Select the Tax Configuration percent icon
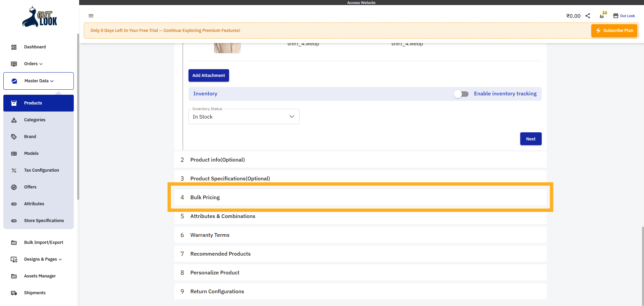The width and height of the screenshot is (644, 306). click(x=14, y=170)
